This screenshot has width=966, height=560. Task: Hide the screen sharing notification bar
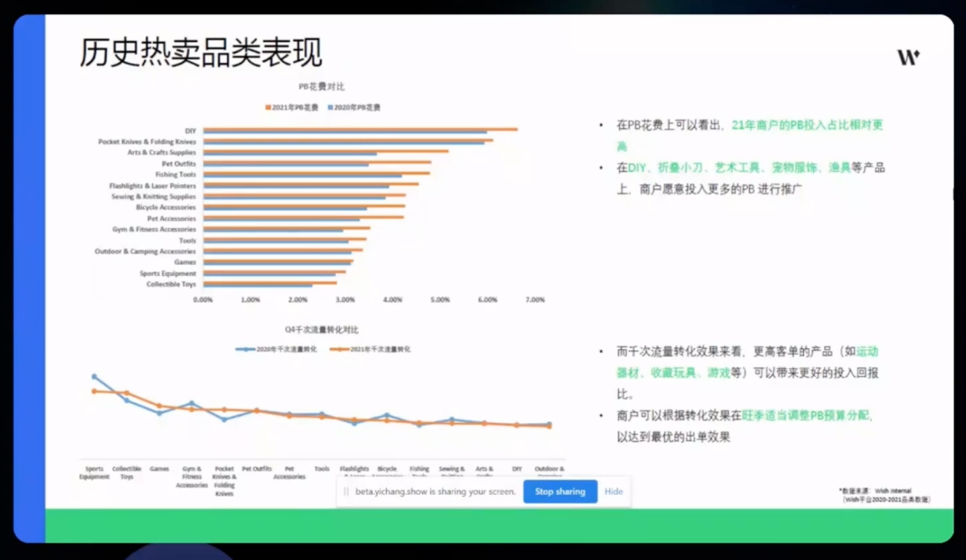(614, 491)
